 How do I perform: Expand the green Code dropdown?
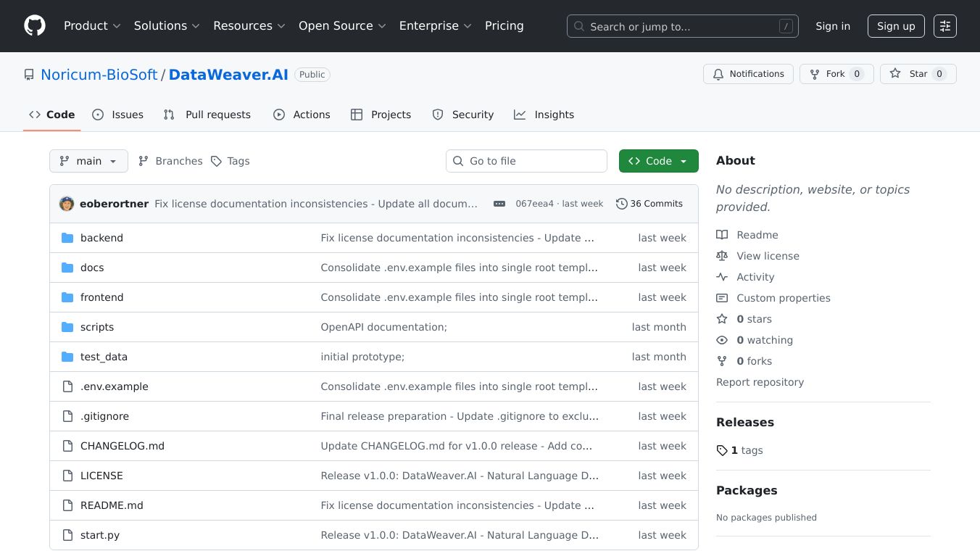[658, 161]
